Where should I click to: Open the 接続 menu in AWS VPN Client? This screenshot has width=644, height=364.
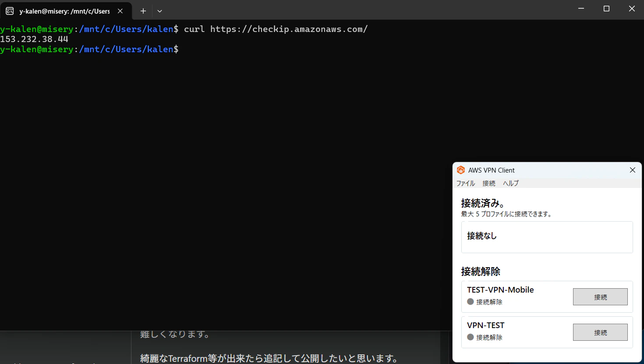(489, 183)
